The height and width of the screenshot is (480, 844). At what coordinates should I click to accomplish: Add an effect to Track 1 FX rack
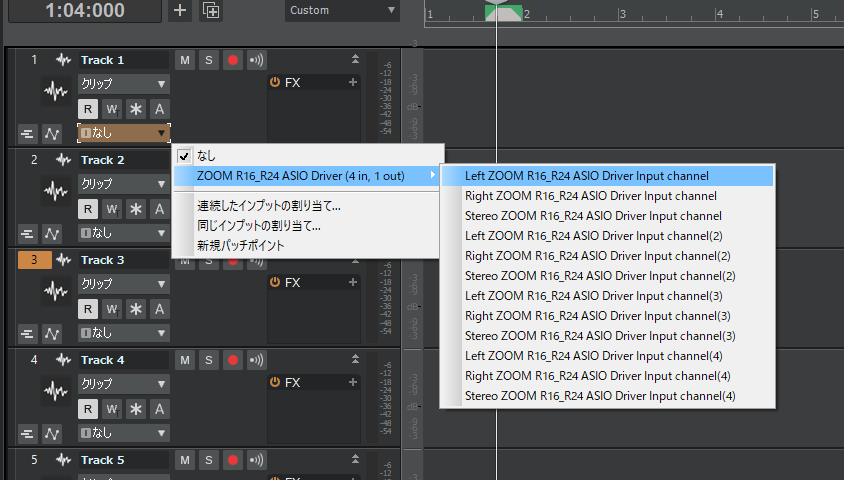353,82
